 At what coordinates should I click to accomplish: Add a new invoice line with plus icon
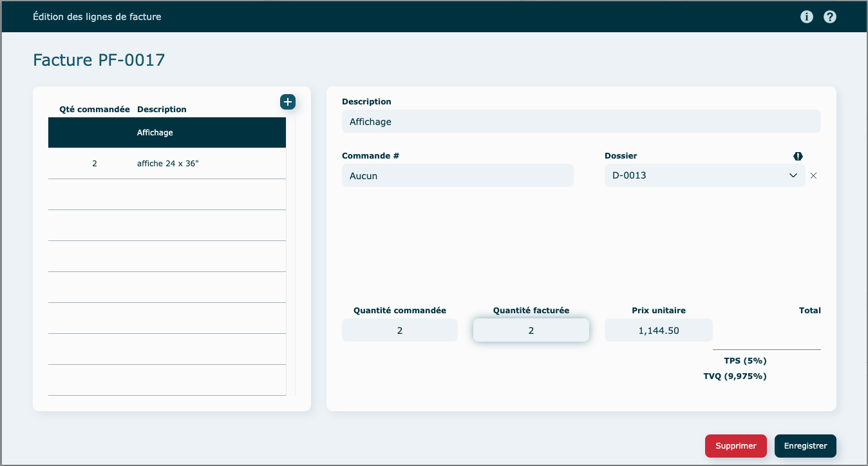click(287, 102)
